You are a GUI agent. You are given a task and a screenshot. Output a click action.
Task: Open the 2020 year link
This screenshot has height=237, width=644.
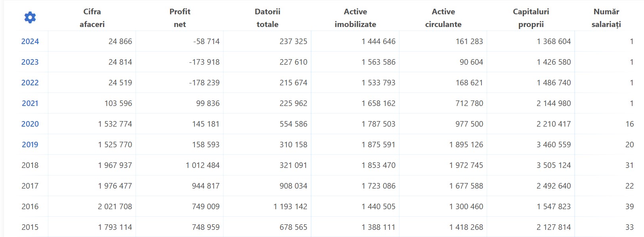[x=30, y=124]
